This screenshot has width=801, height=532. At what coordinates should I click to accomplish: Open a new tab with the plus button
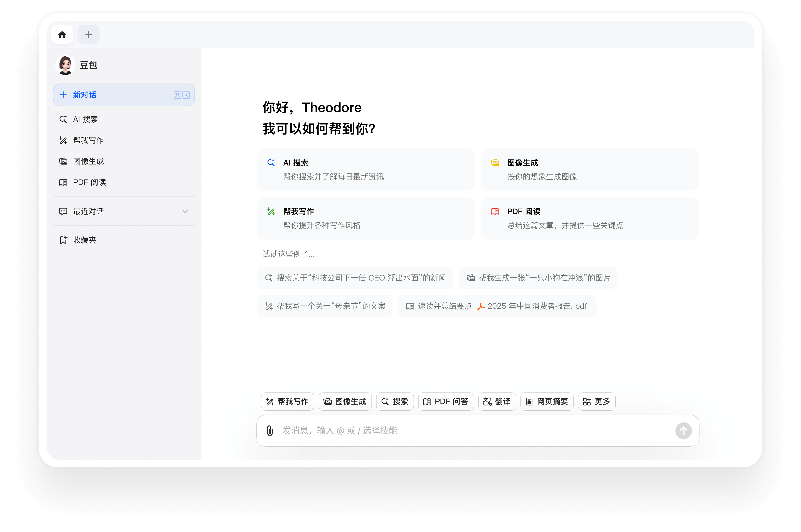point(88,34)
